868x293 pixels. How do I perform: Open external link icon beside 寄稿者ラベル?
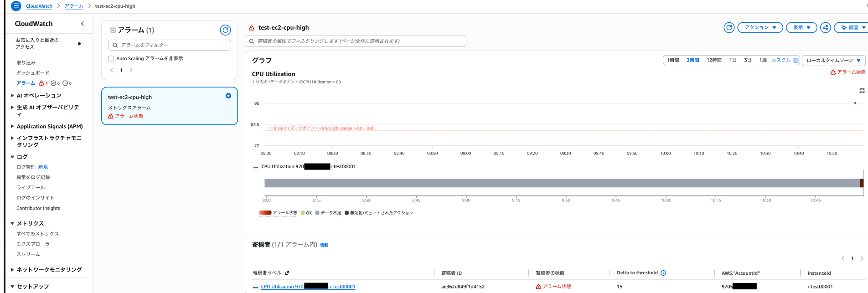287,273
